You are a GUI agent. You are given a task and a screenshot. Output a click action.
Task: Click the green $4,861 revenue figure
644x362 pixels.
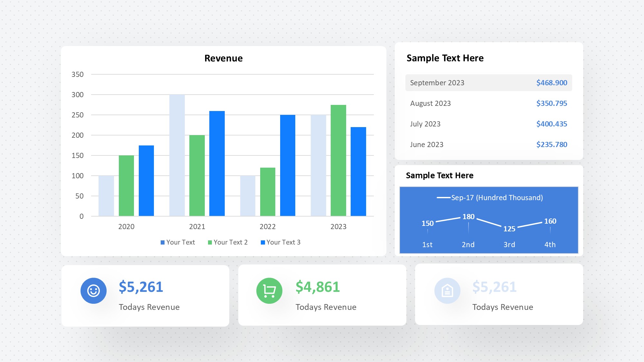(317, 287)
